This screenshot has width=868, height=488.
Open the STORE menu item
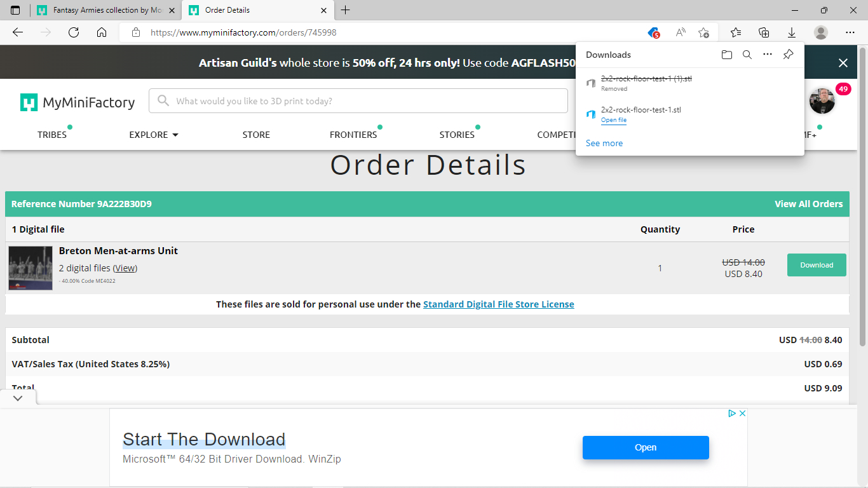[x=256, y=135]
